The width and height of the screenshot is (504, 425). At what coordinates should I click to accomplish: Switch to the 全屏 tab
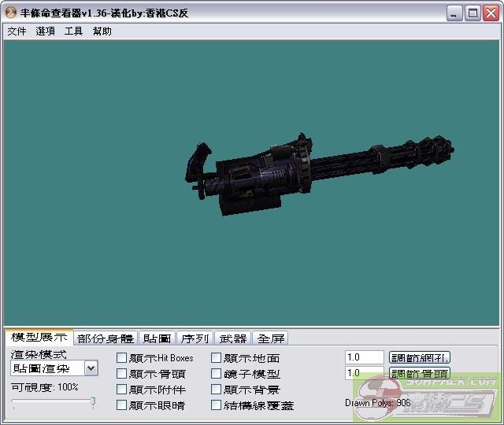pos(271,338)
